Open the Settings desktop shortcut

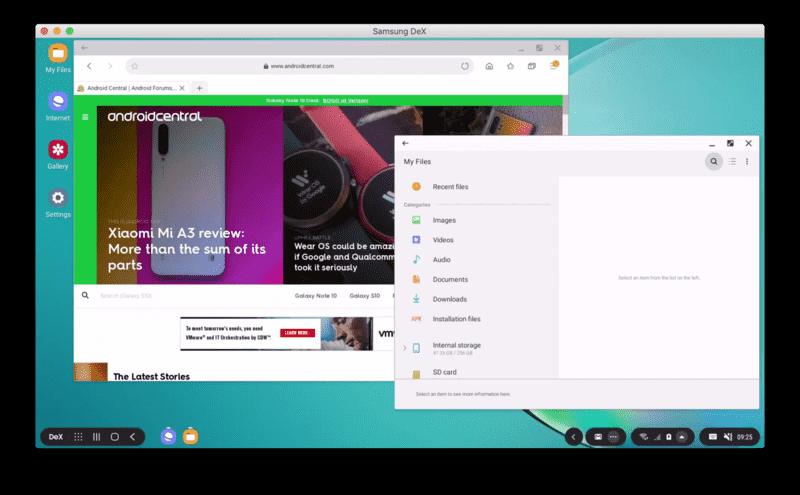tap(58, 203)
